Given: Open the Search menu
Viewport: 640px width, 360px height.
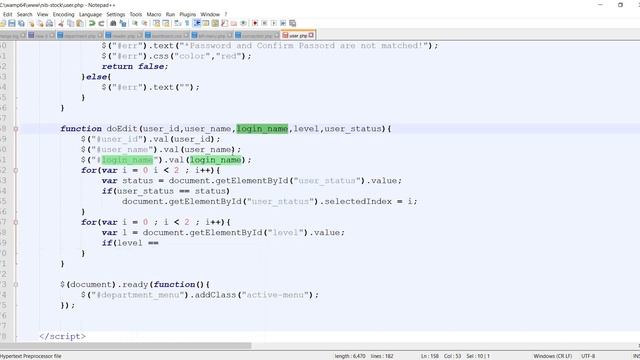Looking at the screenshot, I should click(x=24, y=14).
